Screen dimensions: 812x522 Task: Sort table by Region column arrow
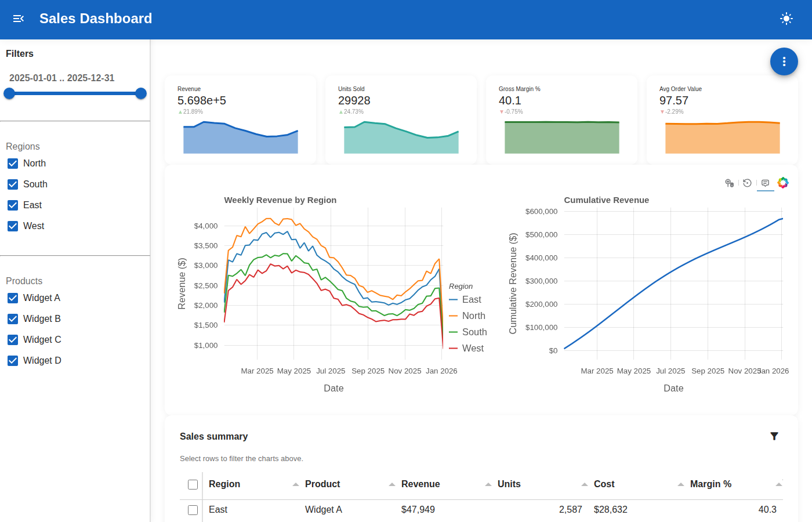296,484
